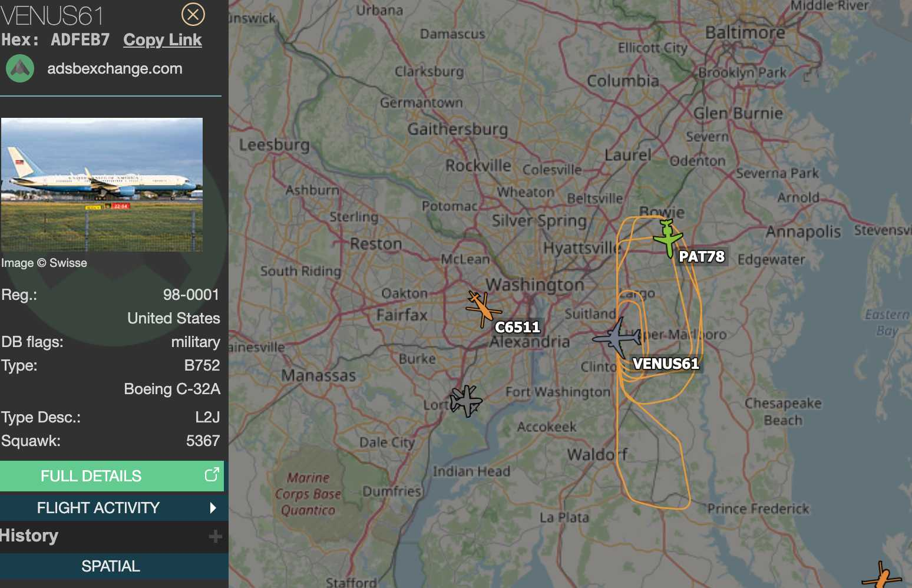This screenshot has width=912, height=588.
Task: Close the VENUS61 aircraft info panel
Action: (x=193, y=14)
